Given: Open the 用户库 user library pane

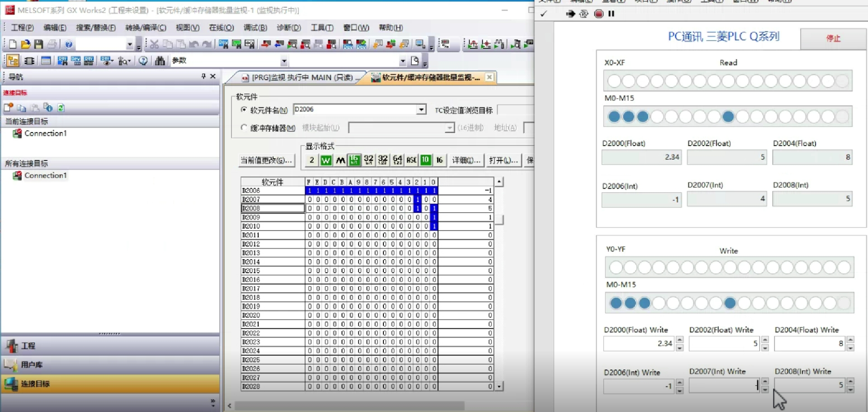Looking at the screenshot, I should point(110,365).
